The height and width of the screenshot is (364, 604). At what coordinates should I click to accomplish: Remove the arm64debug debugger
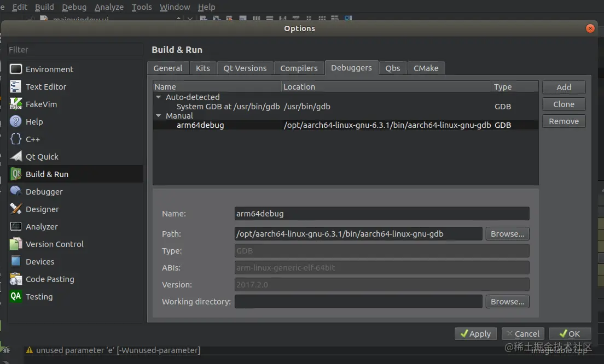pos(564,121)
